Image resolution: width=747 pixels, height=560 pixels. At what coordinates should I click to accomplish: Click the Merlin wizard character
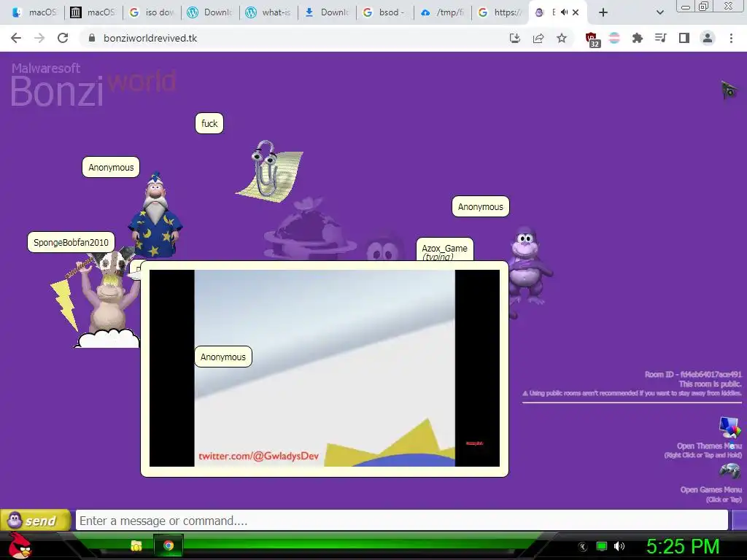pos(155,216)
